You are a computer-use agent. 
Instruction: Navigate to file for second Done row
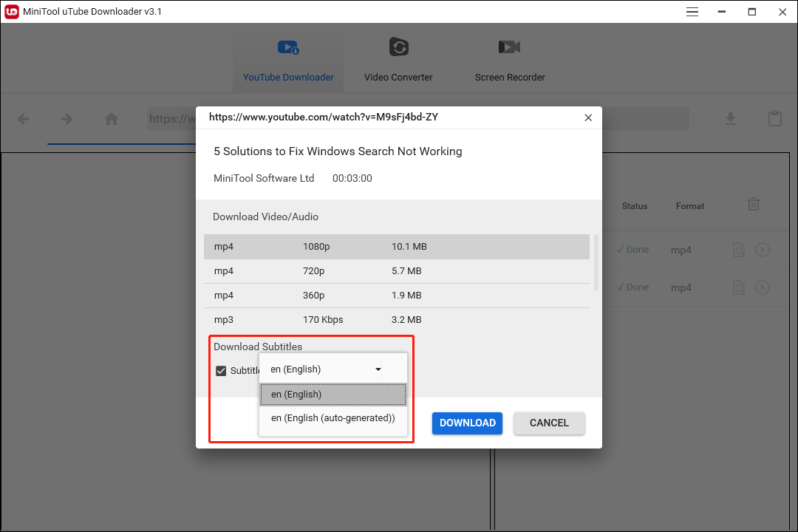pyautogui.click(x=738, y=287)
